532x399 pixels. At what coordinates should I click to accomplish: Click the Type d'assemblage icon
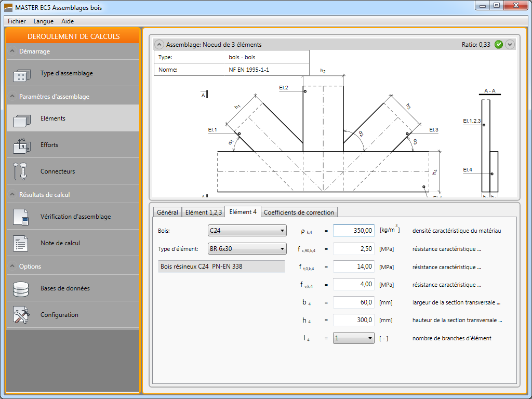[x=21, y=74]
